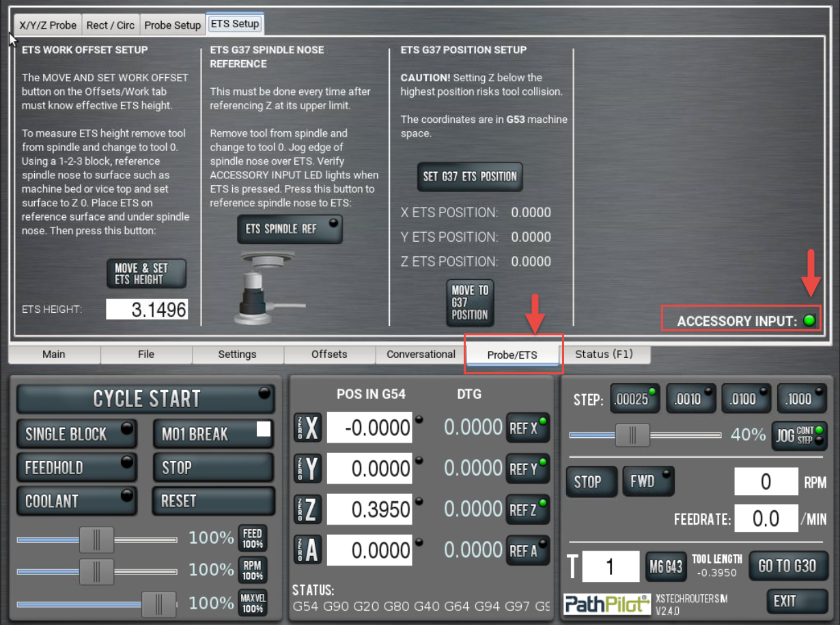
Task: Click the ETS Height input field
Action: point(147,309)
